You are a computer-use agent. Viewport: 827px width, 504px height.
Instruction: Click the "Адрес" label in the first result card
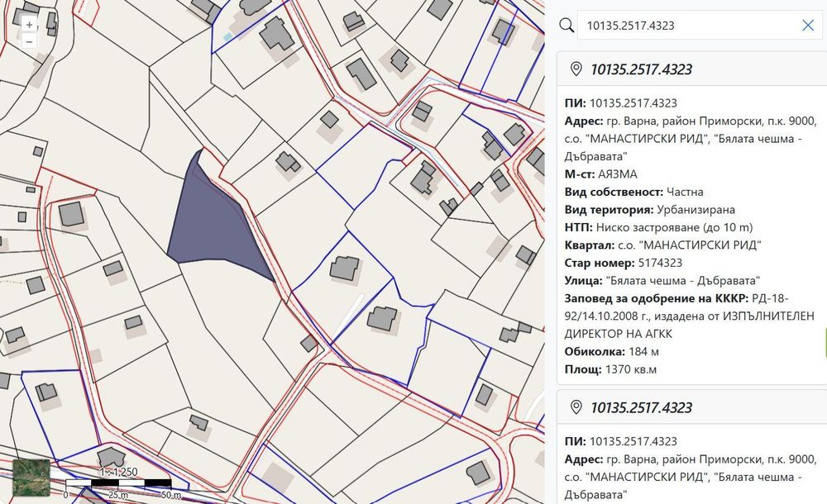[x=583, y=121]
